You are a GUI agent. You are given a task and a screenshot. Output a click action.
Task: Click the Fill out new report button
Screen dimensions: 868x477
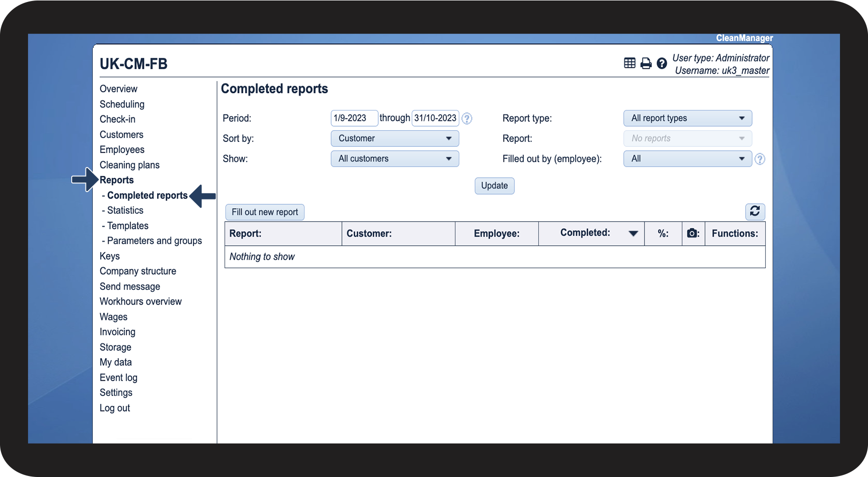[x=265, y=212]
